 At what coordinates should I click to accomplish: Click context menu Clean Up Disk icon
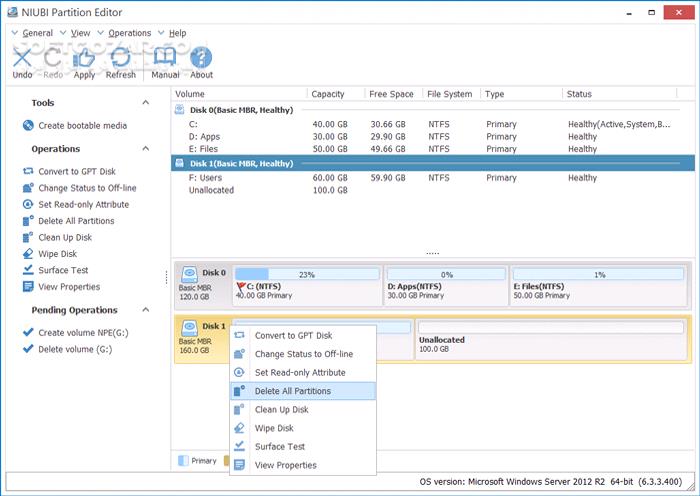click(239, 409)
